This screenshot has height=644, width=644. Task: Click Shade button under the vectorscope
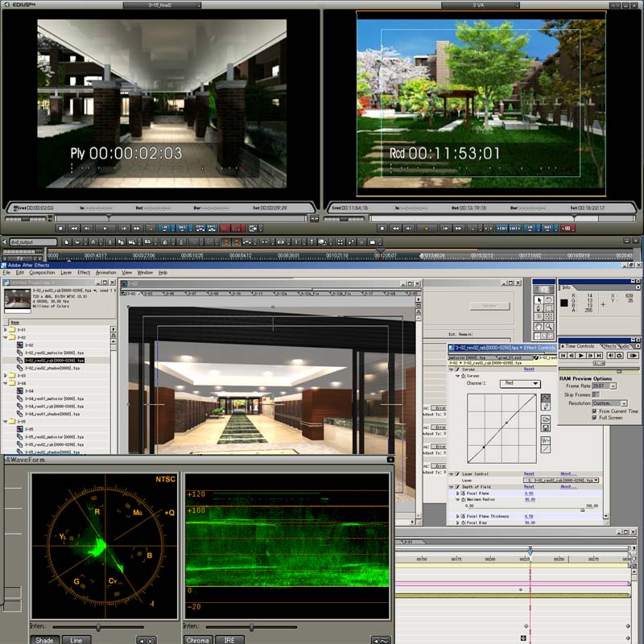(44, 640)
